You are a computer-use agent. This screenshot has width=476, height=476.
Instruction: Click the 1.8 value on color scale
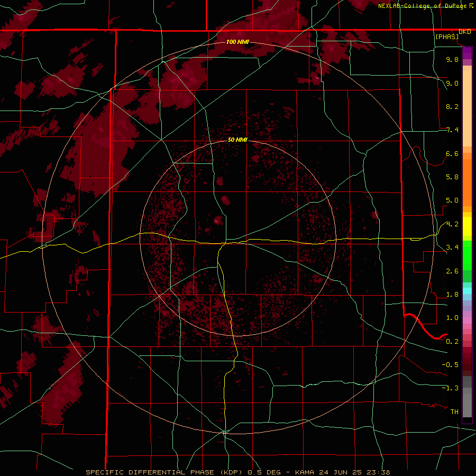(452, 295)
